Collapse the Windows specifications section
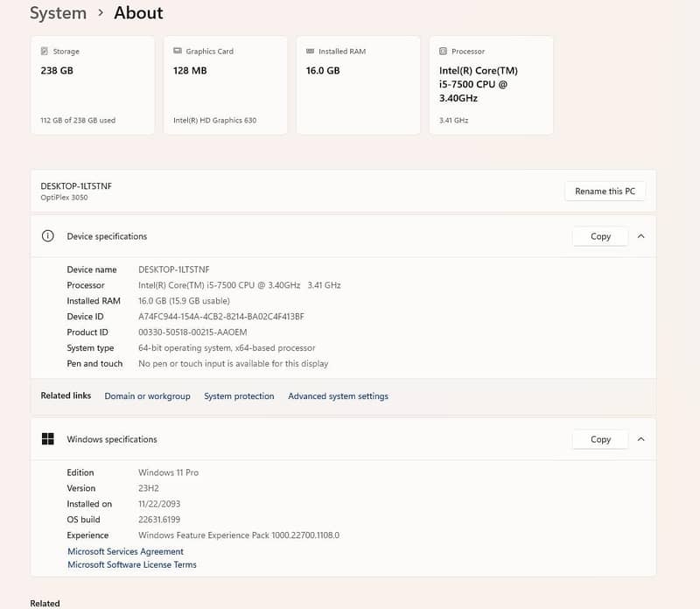Viewport: 700px width, 609px height. click(640, 439)
